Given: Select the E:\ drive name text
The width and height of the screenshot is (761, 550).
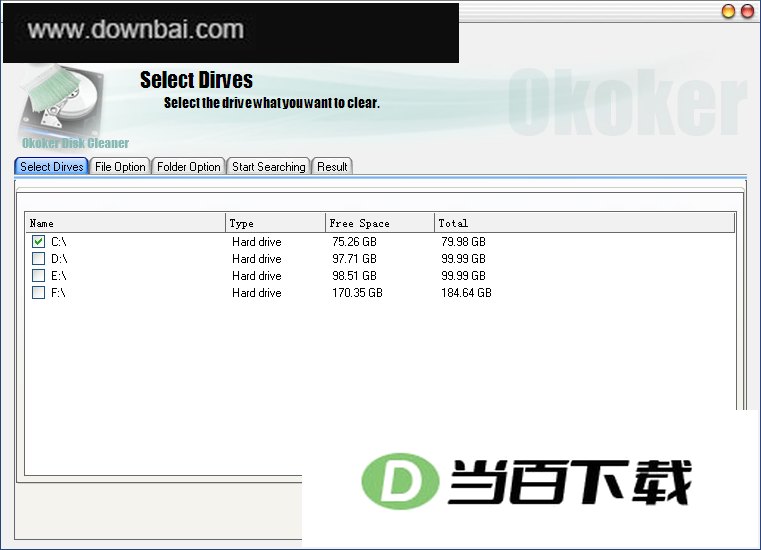Looking at the screenshot, I should point(59,276).
